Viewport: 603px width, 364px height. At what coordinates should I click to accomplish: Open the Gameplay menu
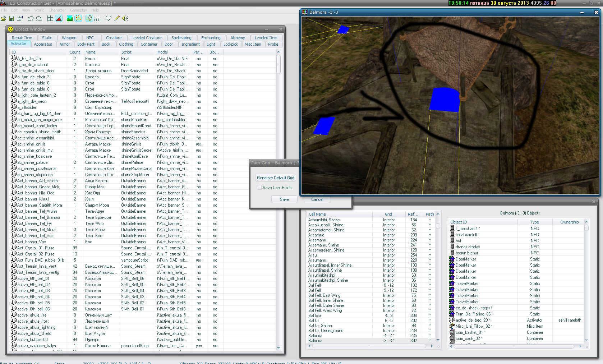pos(78,10)
